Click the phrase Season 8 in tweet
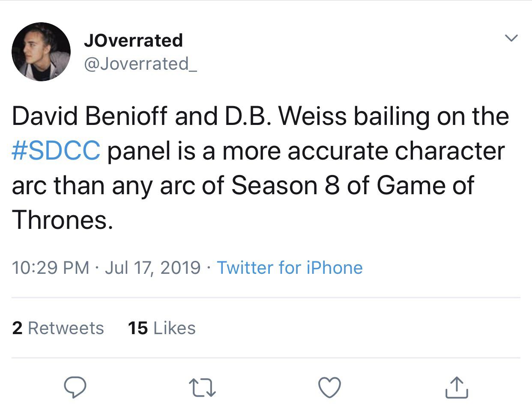The height and width of the screenshot is (412, 532). (286, 186)
